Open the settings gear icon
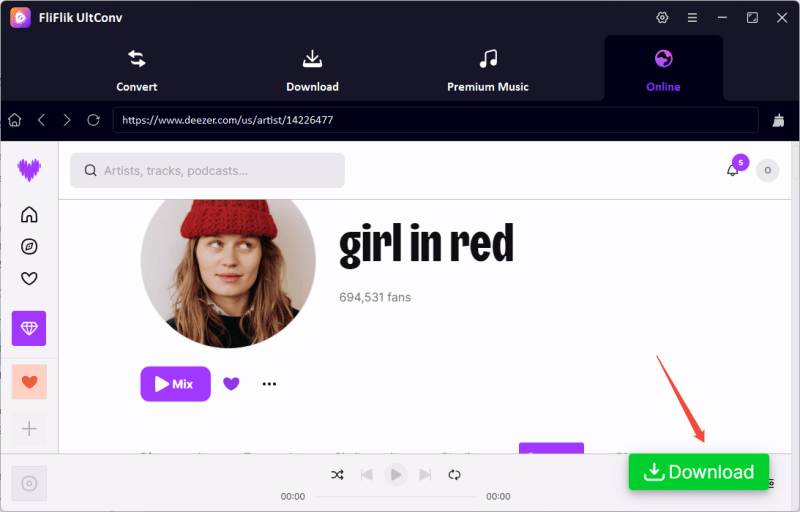Image resolution: width=800 pixels, height=512 pixels. point(662,18)
